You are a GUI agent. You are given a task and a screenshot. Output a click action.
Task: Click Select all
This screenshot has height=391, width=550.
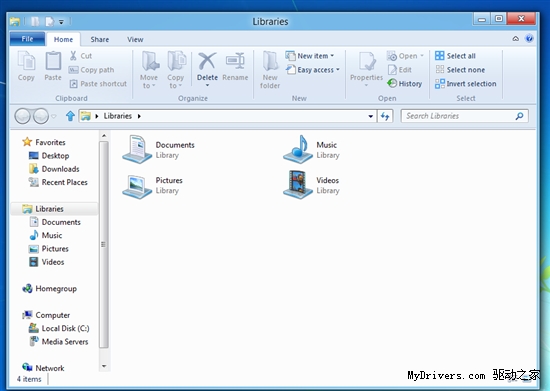point(455,56)
